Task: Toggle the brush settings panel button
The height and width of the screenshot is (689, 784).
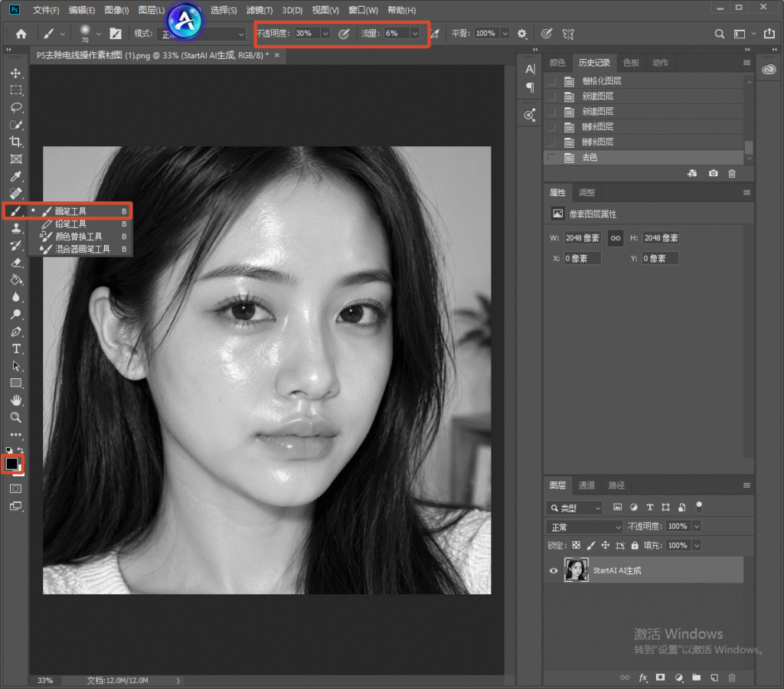Action: pyautogui.click(x=116, y=34)
